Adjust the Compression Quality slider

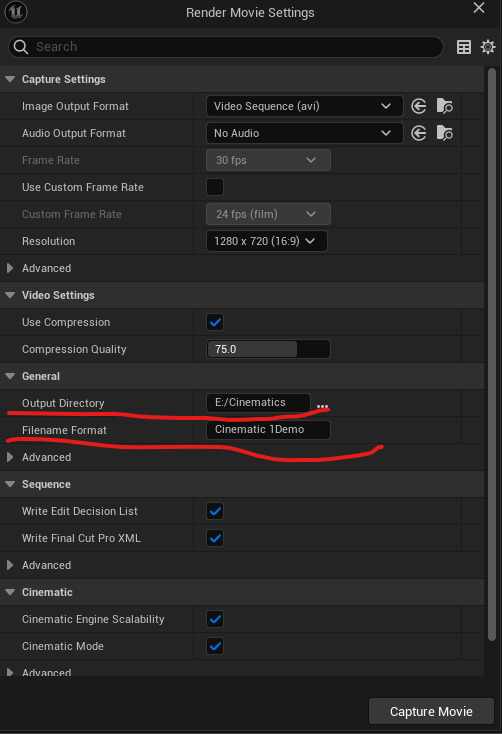point(268,349)
